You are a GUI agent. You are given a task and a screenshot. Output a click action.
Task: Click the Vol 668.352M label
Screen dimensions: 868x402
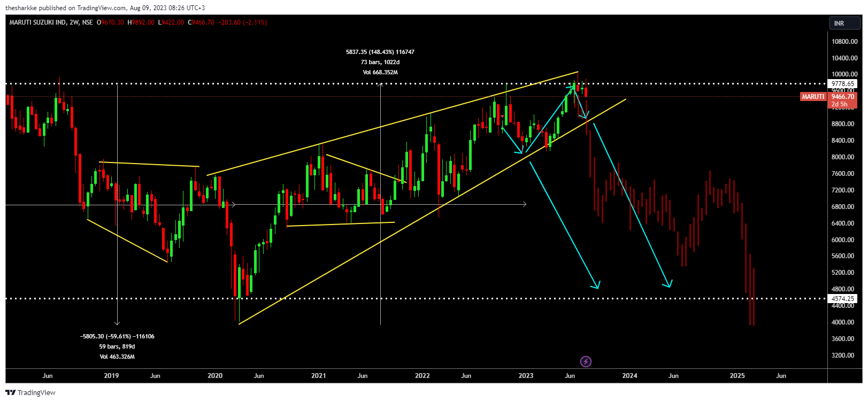click(x=380, y=72)
